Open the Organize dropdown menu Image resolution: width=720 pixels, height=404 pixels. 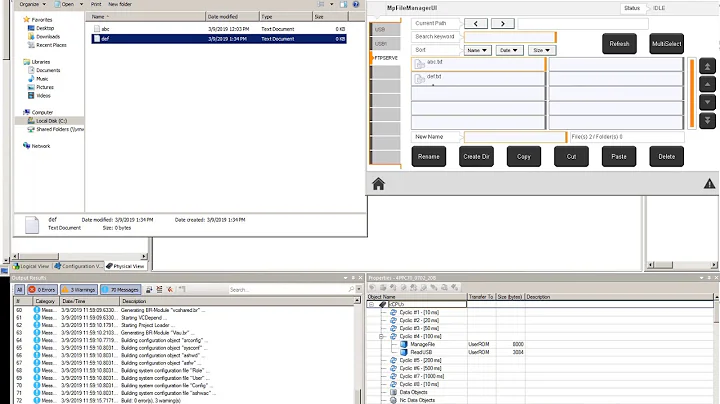tap(33, 4)
